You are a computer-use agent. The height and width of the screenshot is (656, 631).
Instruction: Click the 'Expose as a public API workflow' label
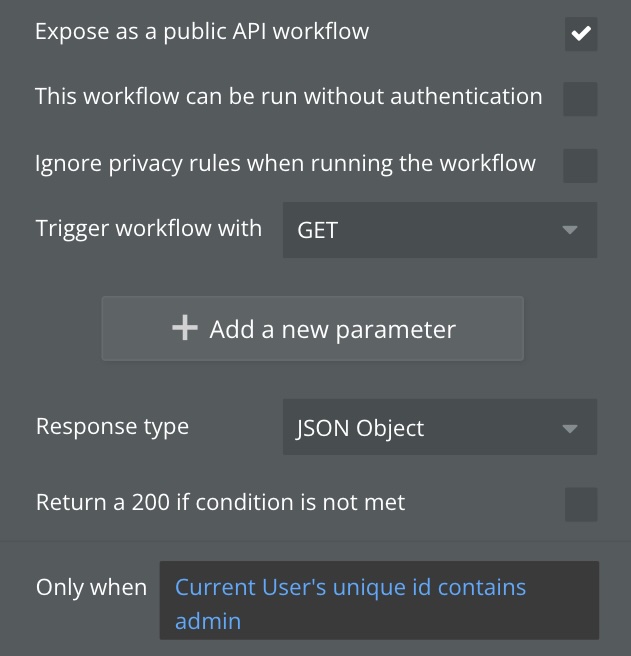coord(202,32)
